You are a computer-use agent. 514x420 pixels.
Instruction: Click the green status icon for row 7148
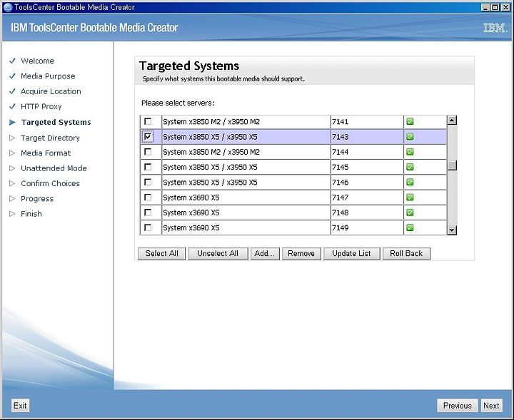[x=410, y=212]
